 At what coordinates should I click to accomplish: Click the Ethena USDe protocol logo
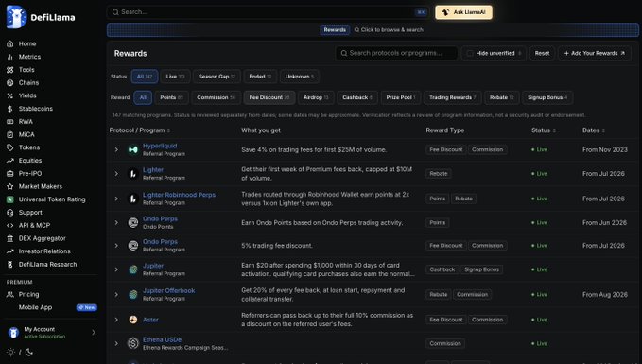(x=133, y=343)
